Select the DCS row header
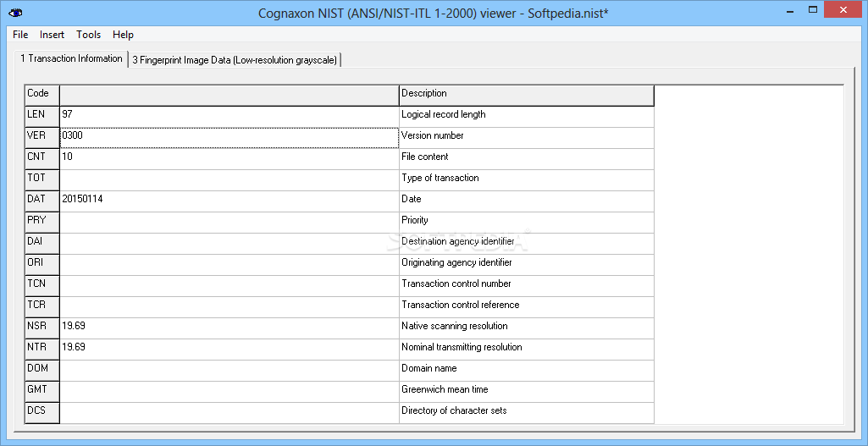Viewport: 868px width, 446px height. pyautogui.click(x=42, y=413)
